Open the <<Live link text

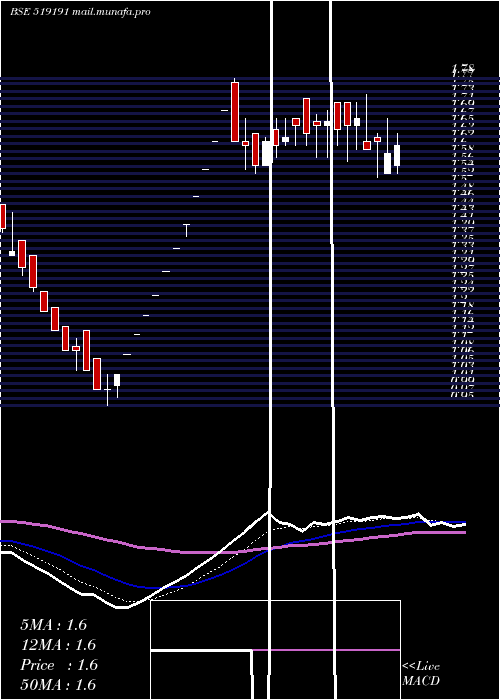(421, 667)
